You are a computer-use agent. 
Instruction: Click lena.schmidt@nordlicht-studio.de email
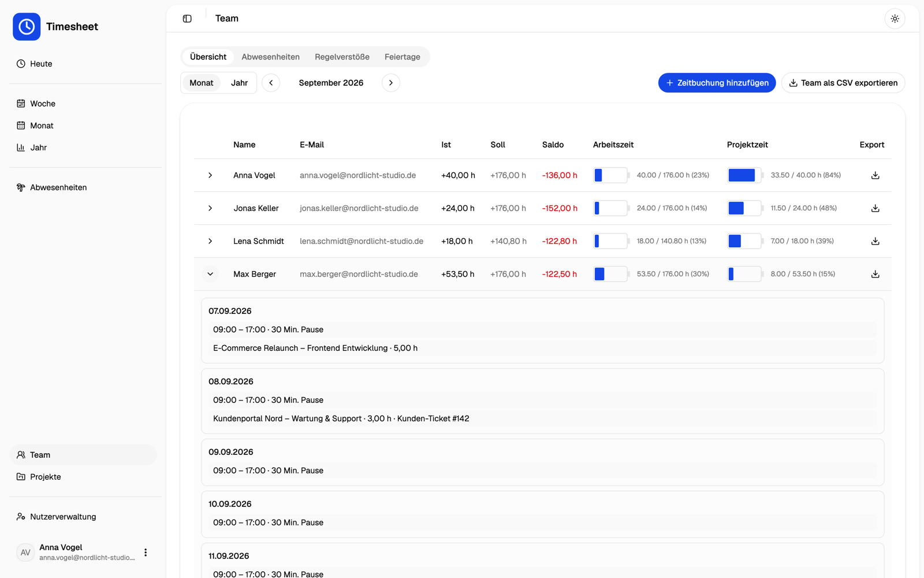(362, 241)
